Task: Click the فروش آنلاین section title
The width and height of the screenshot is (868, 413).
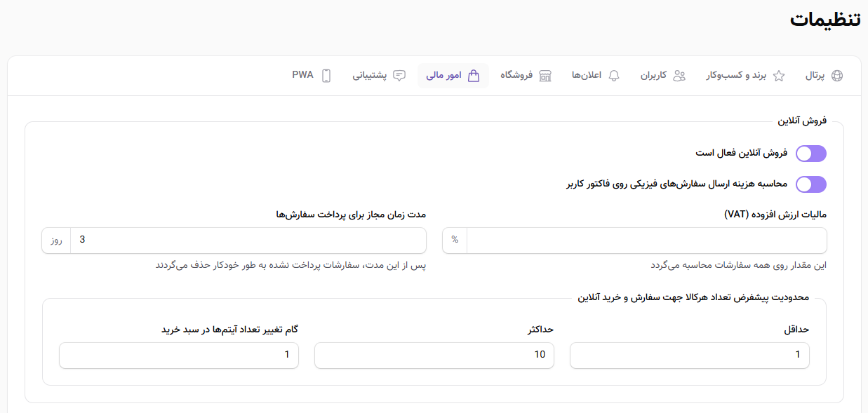Action: [x=802, y=121]
